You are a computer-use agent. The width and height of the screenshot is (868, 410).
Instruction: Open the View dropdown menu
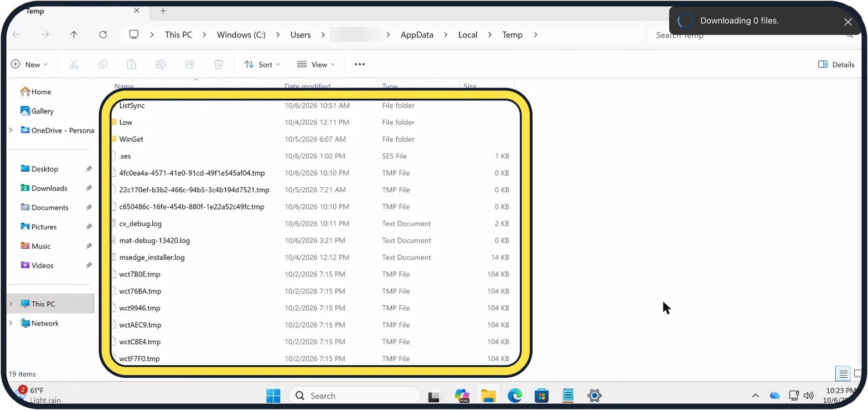click(x=316, y=64)
